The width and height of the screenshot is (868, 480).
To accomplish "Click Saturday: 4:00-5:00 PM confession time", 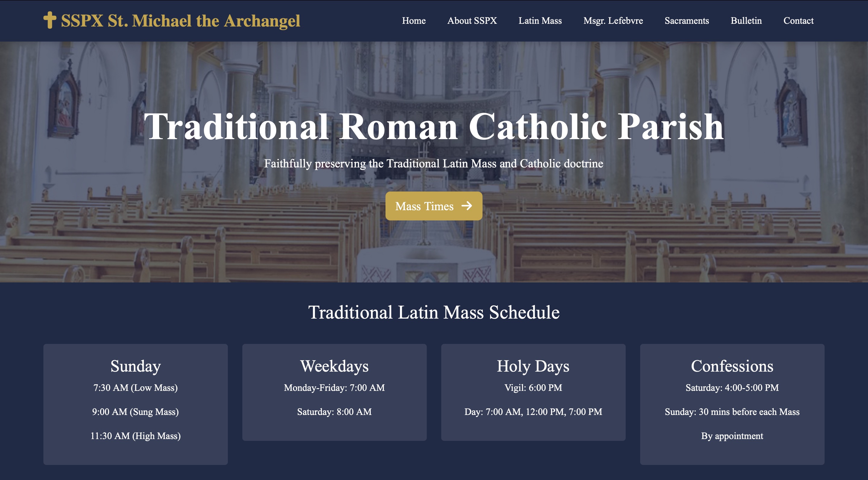I will (x=732, y=388).
